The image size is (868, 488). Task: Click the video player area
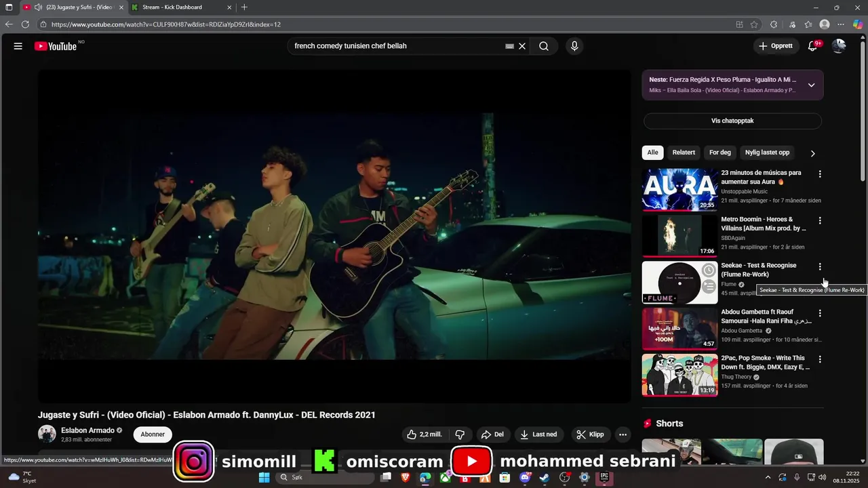pyautogui.click(x=334, y=236)
